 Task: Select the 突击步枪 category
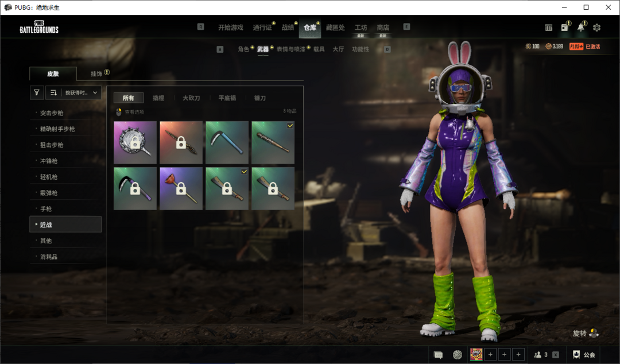click(x=65, y=113)
